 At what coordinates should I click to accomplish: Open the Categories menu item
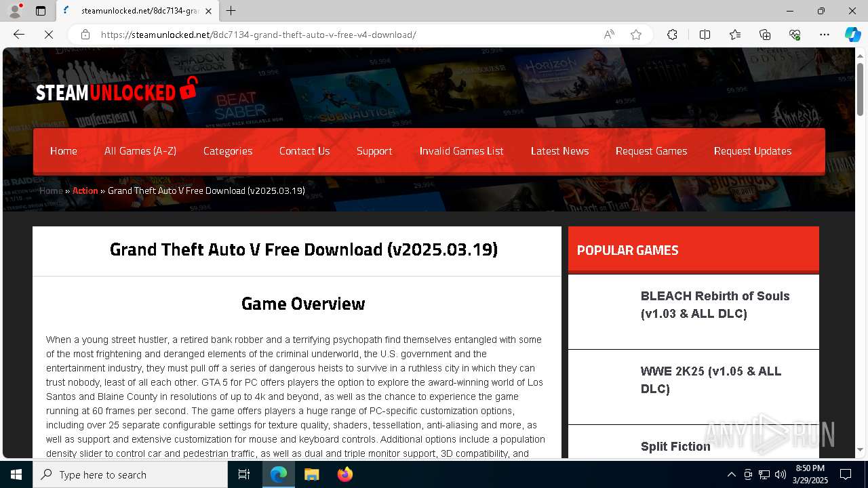[228, 151]
